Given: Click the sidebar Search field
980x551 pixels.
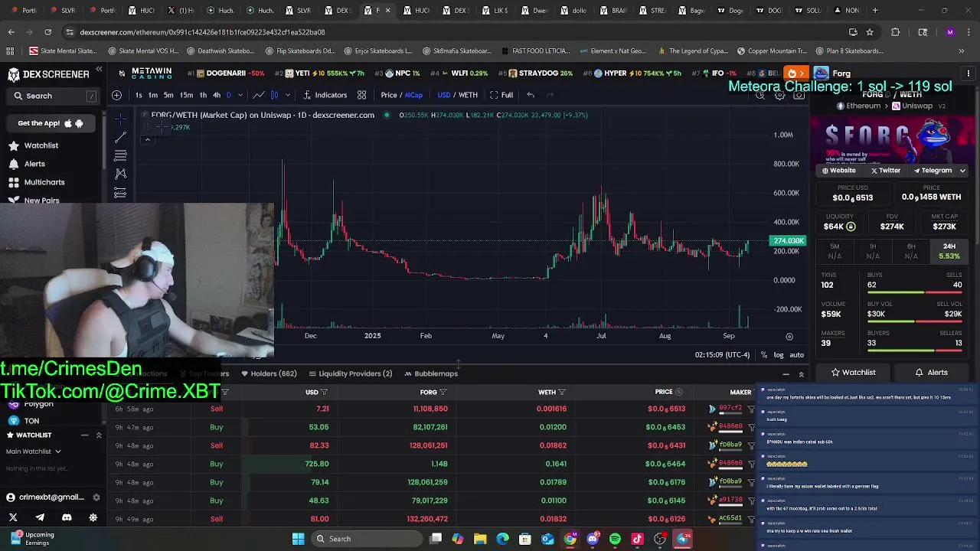Looking at the screenshot, I should point(54,96).
